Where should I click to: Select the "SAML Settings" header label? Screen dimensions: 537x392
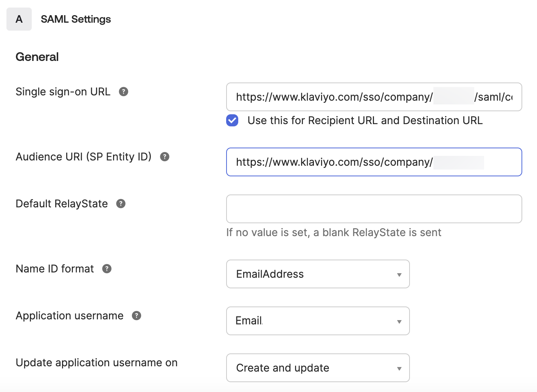tap(76, 19)
